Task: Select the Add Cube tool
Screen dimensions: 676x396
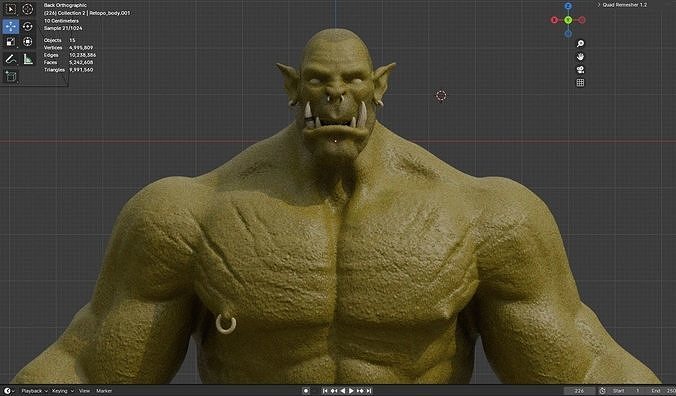Action: [11, 76]
